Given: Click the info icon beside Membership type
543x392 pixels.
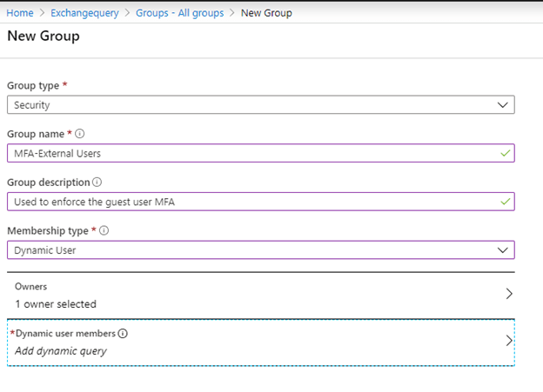Looking at the screenshot, I should pos(104,231).
